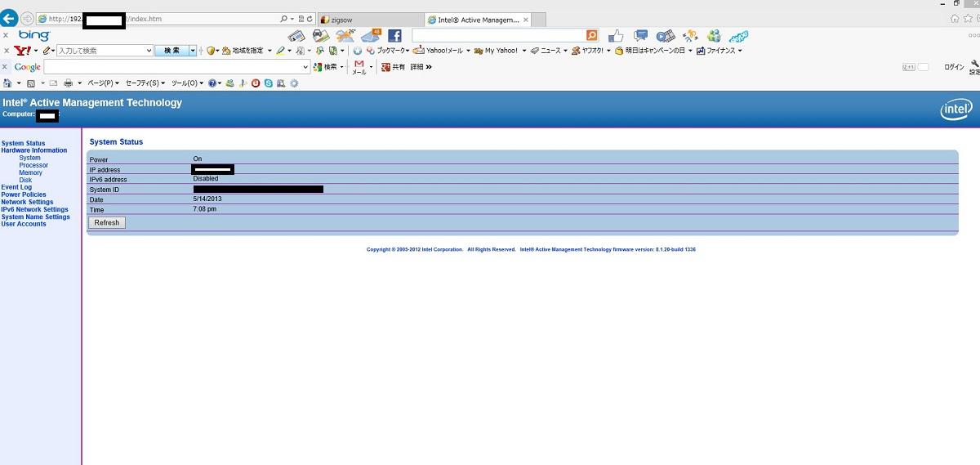Click the orange Bing search magnifier button
Viewport: 980px width, 465px height.
click(x=592, y=35)
